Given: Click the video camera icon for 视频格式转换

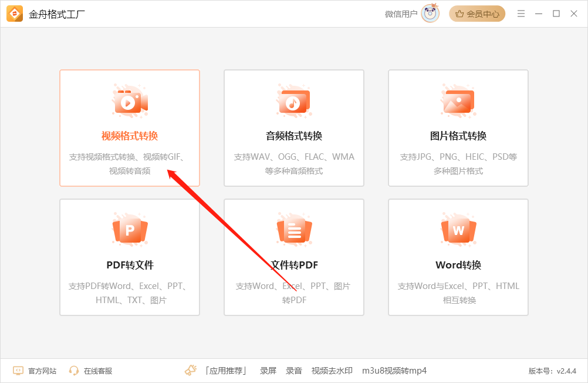Looking at the screenshot, I should [130, 102].
